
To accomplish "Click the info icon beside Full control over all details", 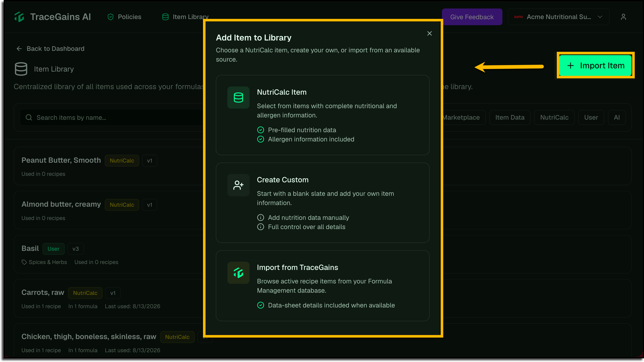I will (260, 227).
